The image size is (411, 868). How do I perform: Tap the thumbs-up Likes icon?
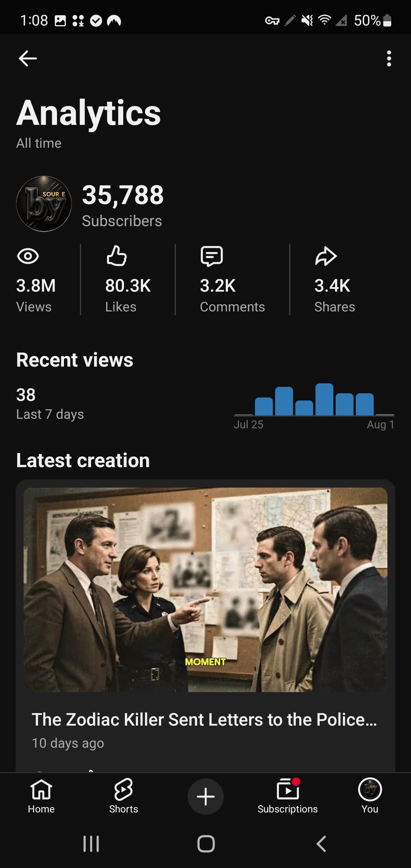116,255
